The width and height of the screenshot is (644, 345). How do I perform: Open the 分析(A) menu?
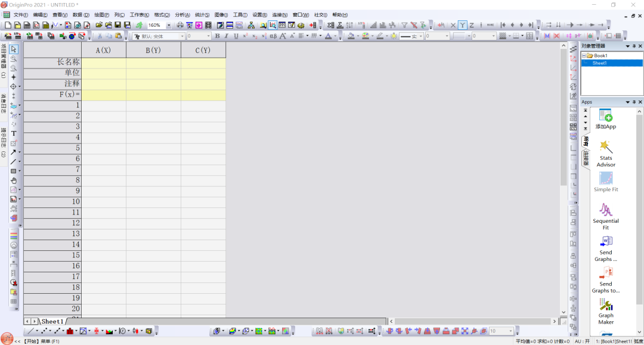(x=182, y=15)
